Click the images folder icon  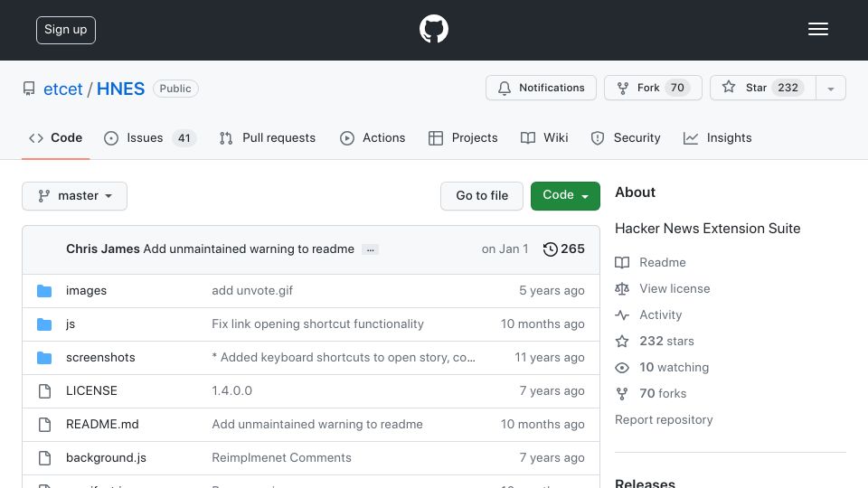click(x=44, y=291)
